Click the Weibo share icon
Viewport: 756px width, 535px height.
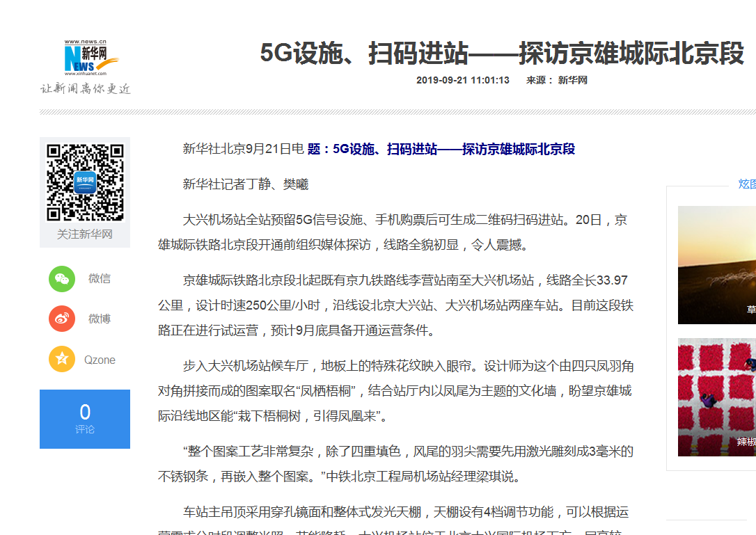(x=62, y=319)
